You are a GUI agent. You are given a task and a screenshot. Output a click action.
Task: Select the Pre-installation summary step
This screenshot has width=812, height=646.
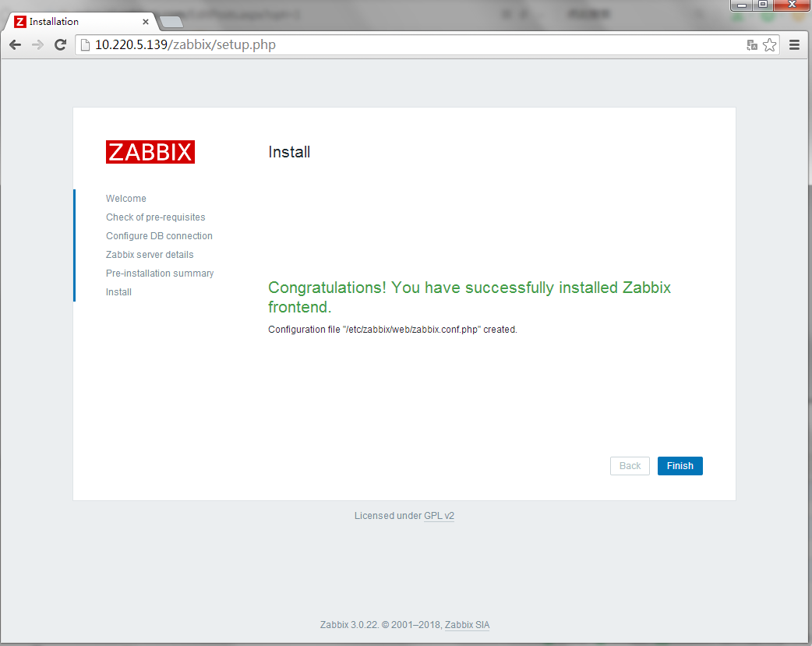pyautogui.click(x=160, y=273)
